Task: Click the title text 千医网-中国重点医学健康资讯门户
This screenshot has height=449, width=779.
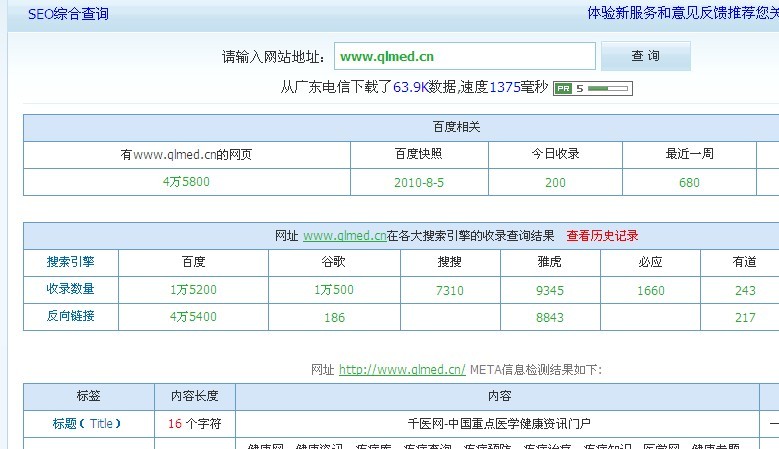Action: [499, 424]
